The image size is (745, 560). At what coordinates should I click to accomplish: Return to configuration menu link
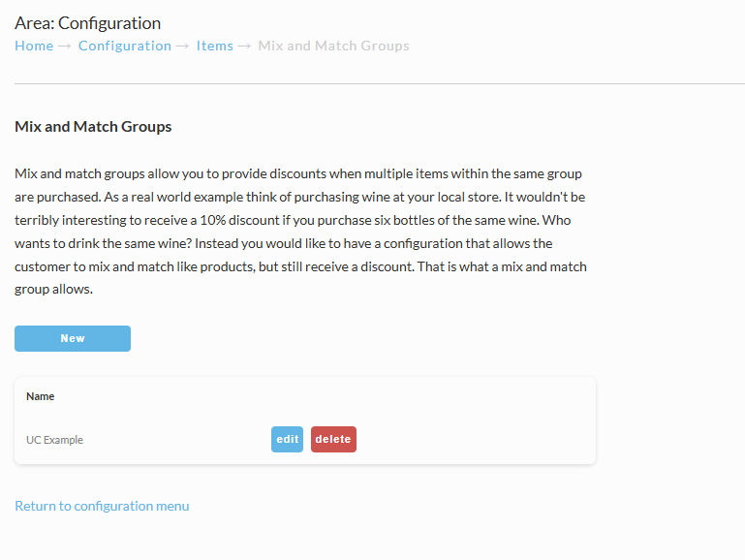(x=102, y=506)
